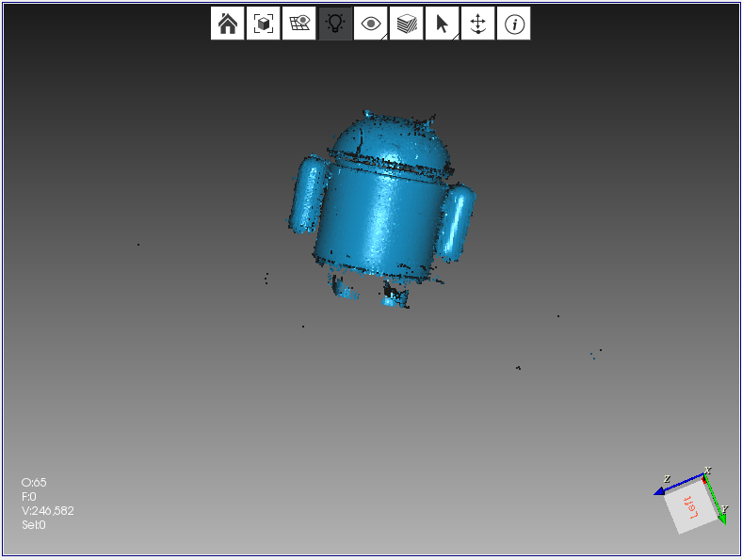Screen dimensions: 742x560
Task: Activate the move/pan arrows tool
Action: coord(478,24)
